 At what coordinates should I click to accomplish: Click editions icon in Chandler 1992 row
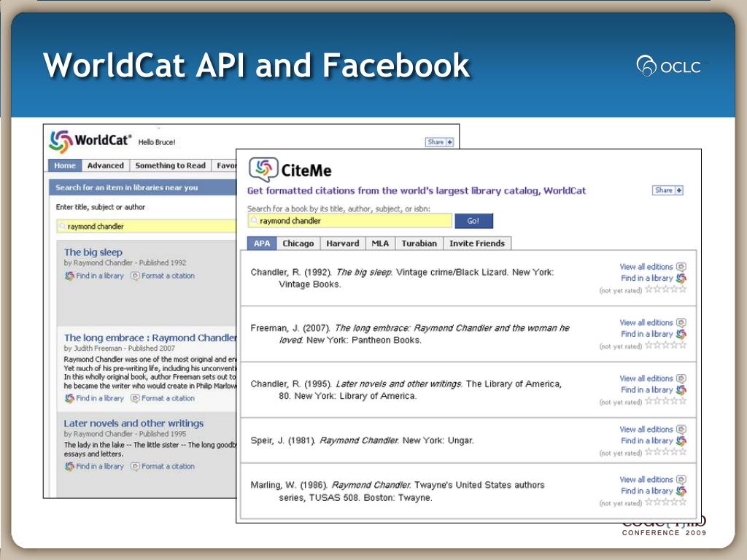(x=681, y=267)
